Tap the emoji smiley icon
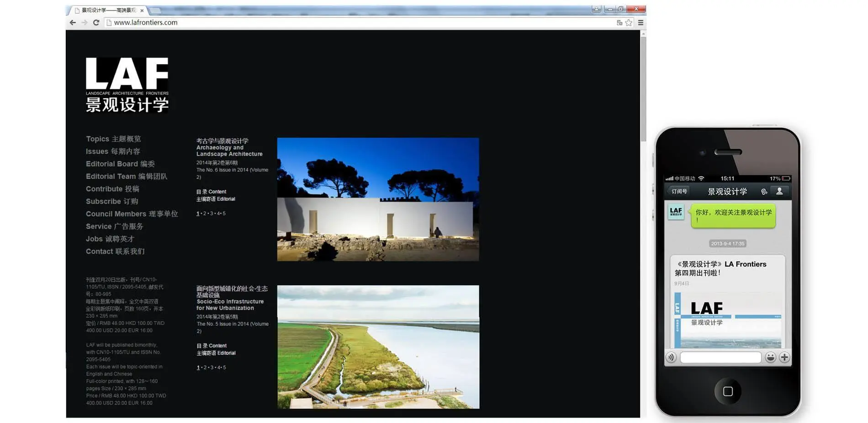 771,357
